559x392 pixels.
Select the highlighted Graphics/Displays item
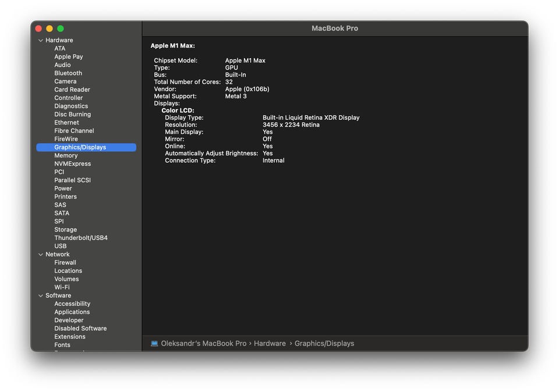coord(86,147)
